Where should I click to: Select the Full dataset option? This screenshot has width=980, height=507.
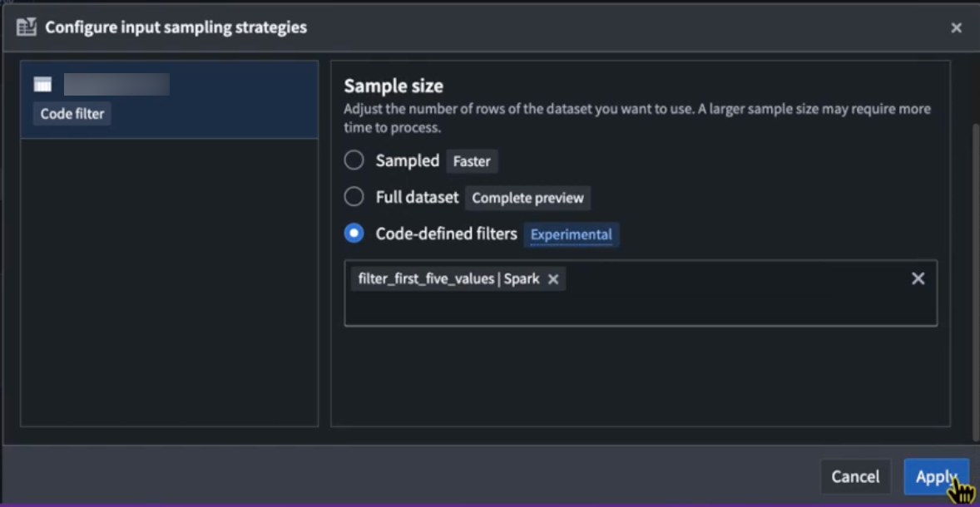point(356,198)
